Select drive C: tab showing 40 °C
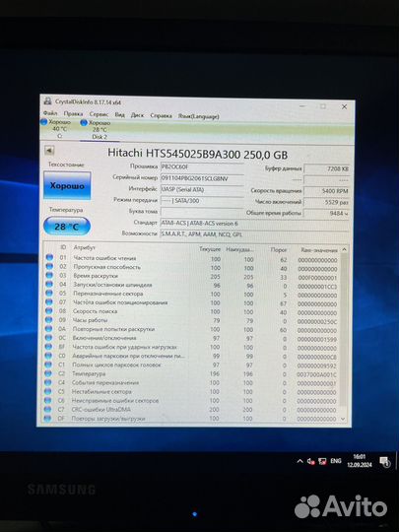Viewport: 399px width, 532px height. [56, 129]
